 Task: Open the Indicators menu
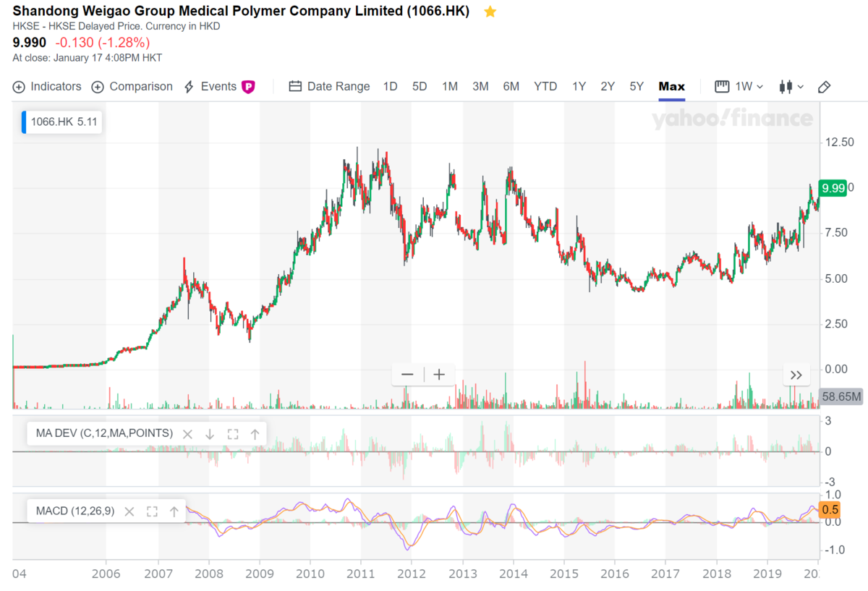pos(47,87)
